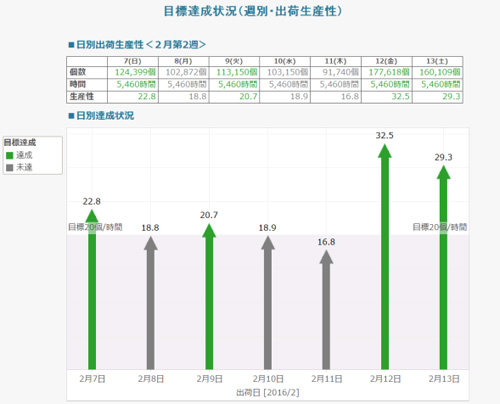The image size is (500, 404).
Task: Select the gray 18.9 arrow bar
Action: [x=268, y=303]
